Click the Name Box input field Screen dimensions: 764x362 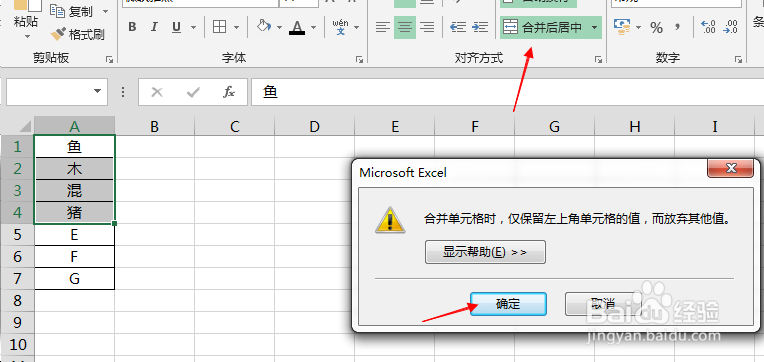[48, 92]
